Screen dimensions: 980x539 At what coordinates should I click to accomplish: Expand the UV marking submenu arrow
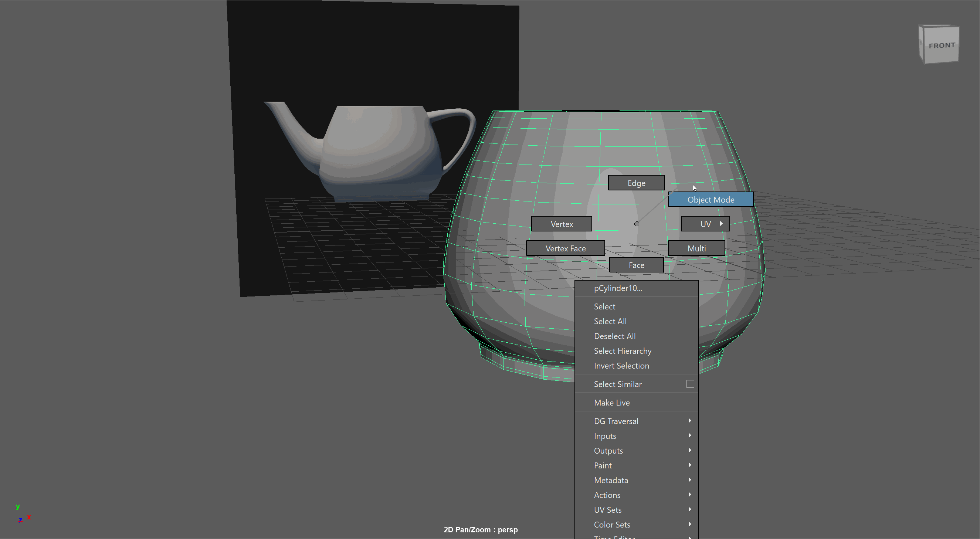(721, 224)
